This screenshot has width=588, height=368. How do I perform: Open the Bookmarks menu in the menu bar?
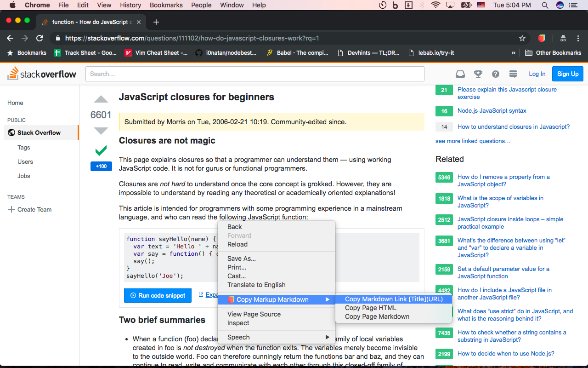point(166,5)
